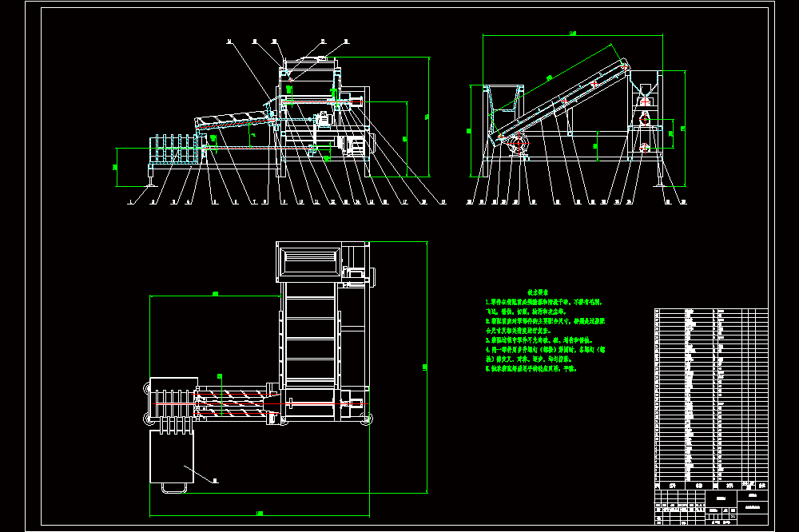Image resolution: width=799 pixels, height=532 pixels.
Task: Click the slotted rack at front view left
Action: [173, 150]
